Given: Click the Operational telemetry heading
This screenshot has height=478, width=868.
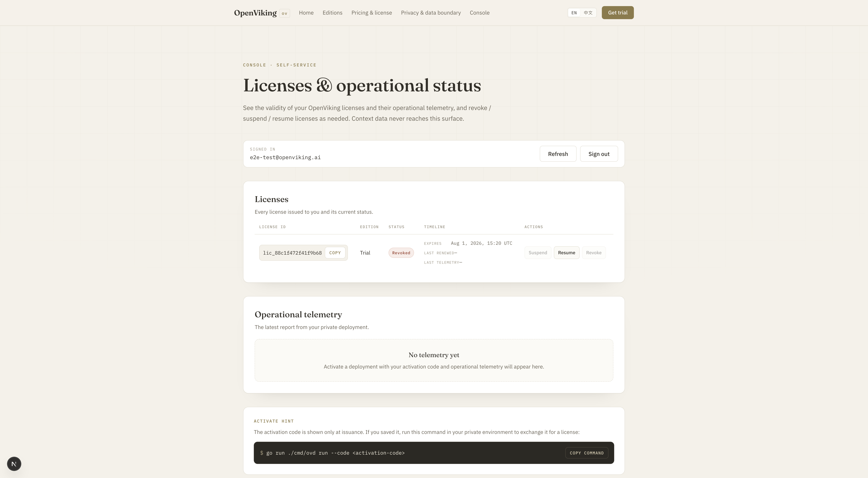Looking at the screenshot, I should click(x=298, y=314).
